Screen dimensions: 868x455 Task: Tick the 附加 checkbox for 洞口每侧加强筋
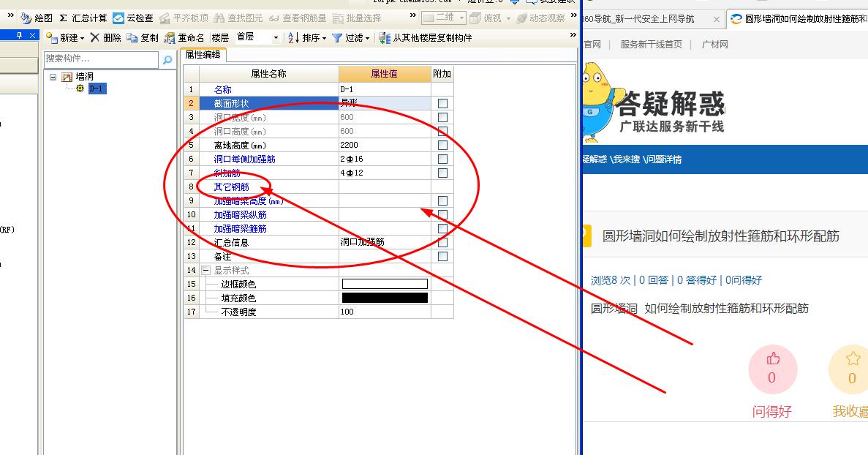point(442,159)
